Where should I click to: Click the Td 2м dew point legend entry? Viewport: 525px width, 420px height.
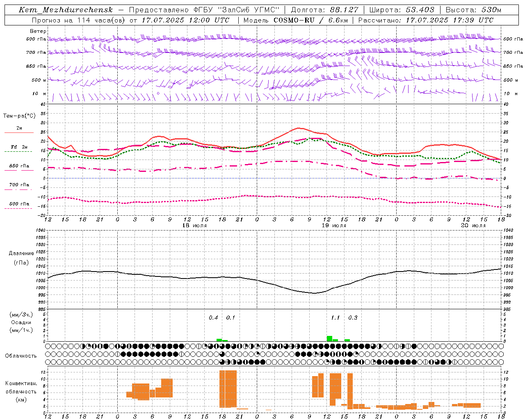(x=19, y=147)
